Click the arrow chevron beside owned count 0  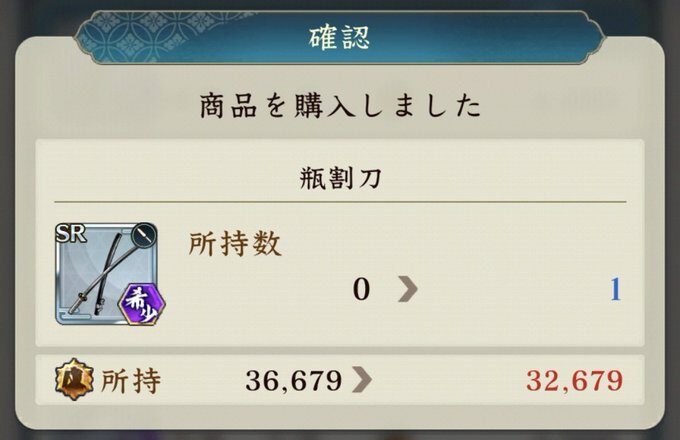point(408,289)
